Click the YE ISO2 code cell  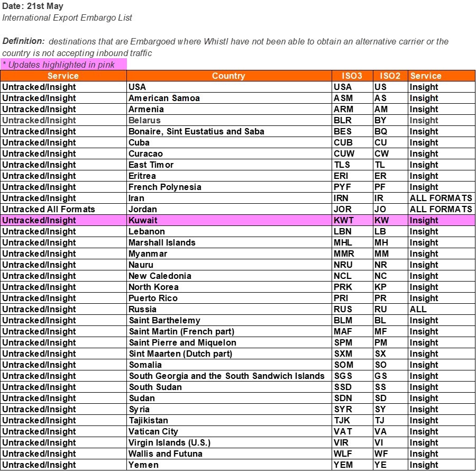click(390, 465)
